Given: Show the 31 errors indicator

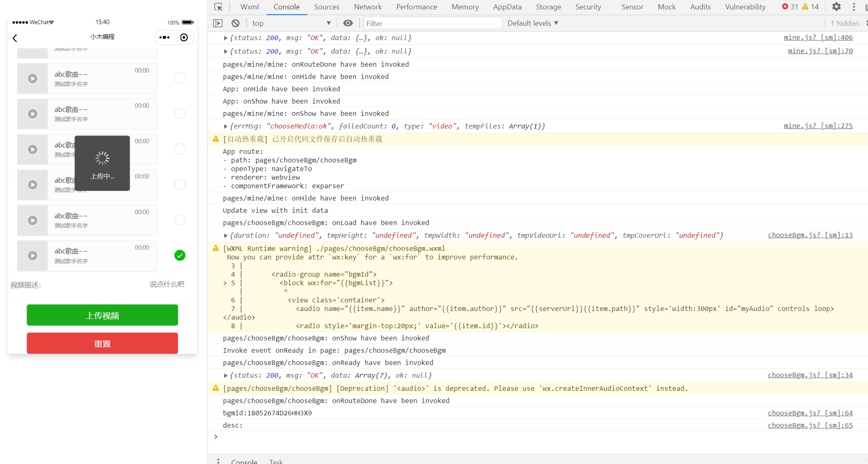Looking at the screenshot, I should (x=790, y=7).
